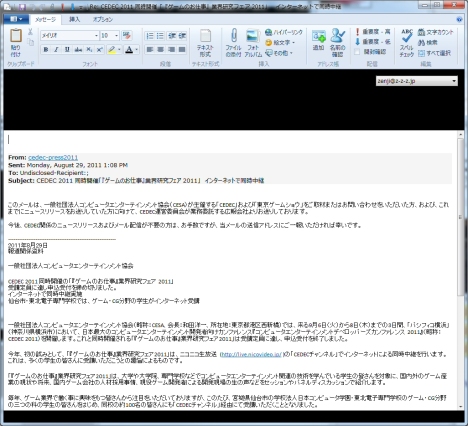Switch to the Insert ribbon tab
The width and height of the screenshot is (468, 426).
(x=75, y=19)
